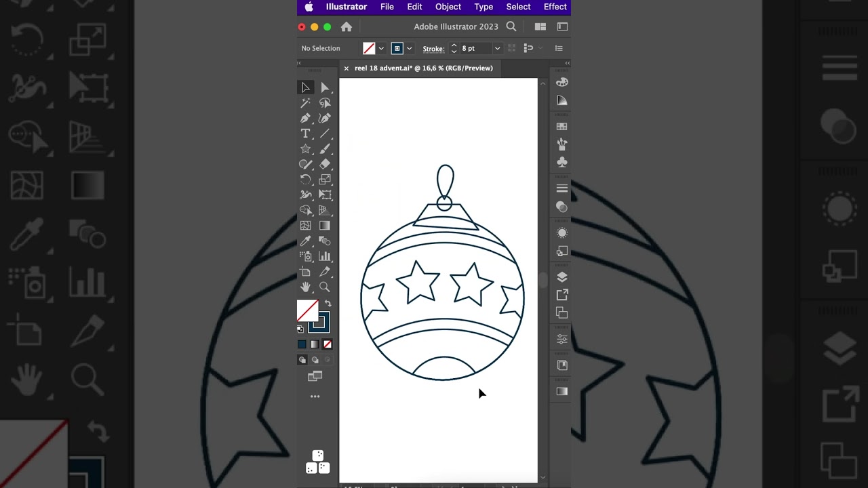Click the search magnifier icon
This screenshot has height=488, width=868.
(x=511, y=26)
